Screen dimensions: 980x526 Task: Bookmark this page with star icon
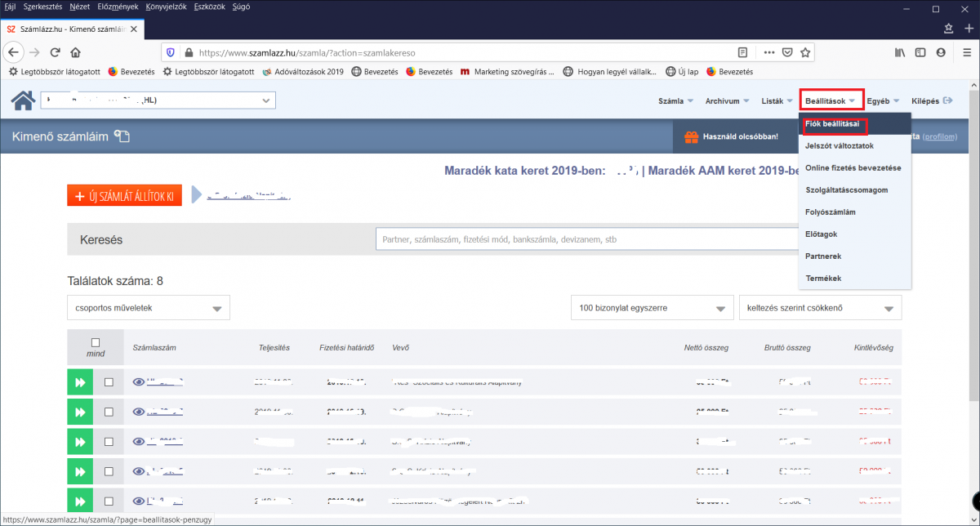pos(805,52)
